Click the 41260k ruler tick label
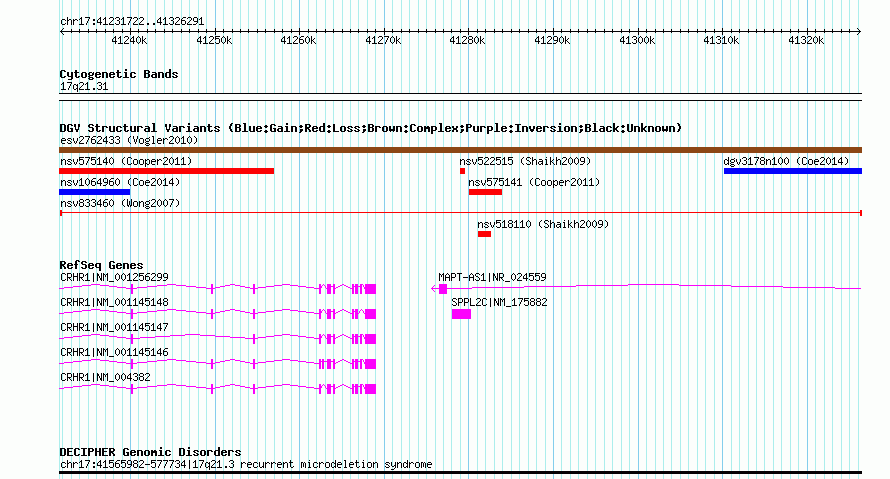 click(x=298, y=40)
